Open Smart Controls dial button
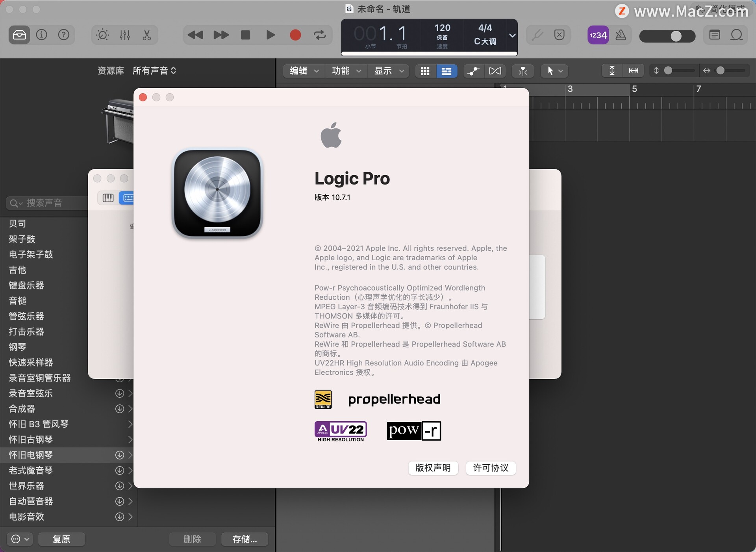The width and height of the screenshot is (756, 552). click(102, 35)
